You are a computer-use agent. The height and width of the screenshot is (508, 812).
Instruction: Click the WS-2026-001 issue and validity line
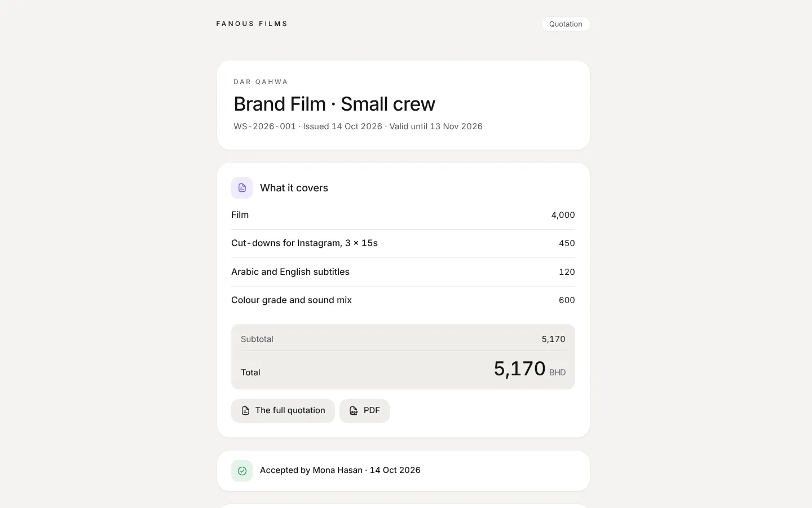coord(358,126)
